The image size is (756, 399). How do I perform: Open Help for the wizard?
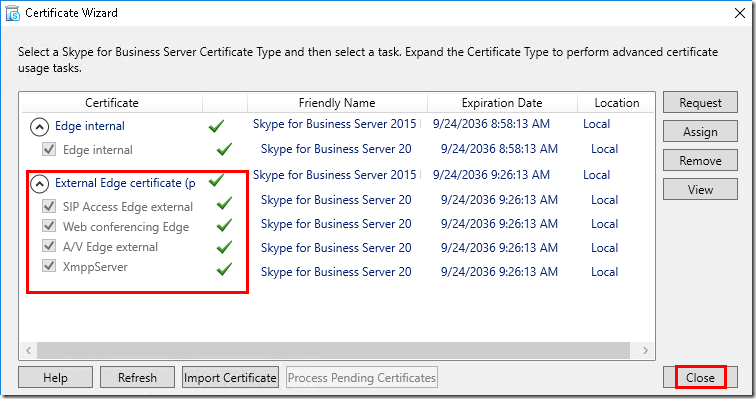pos(55,377)
